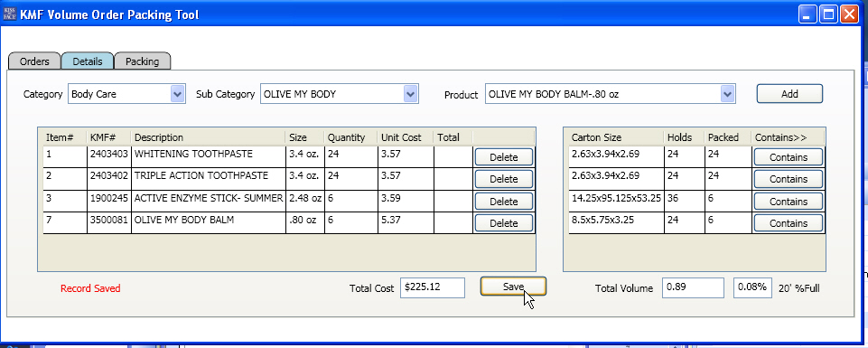Click the Quantity column header
This screenshot has height=348, width=868.
351,137
